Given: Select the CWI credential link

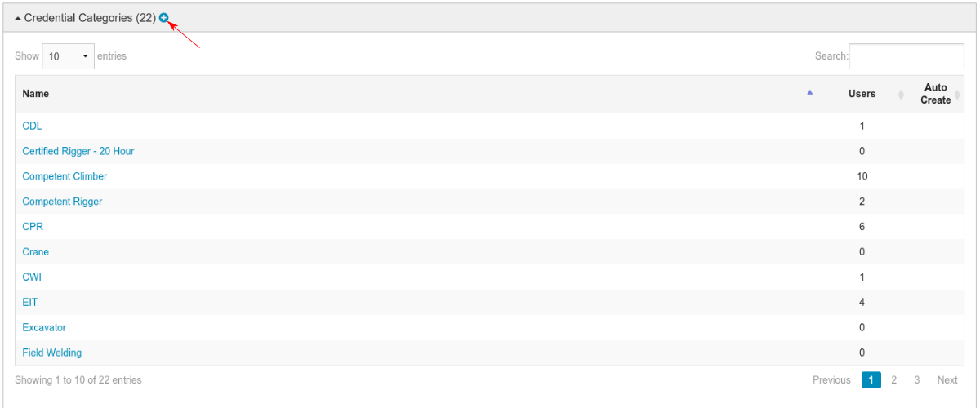Looking at the screenshot, I should point(32,277).
